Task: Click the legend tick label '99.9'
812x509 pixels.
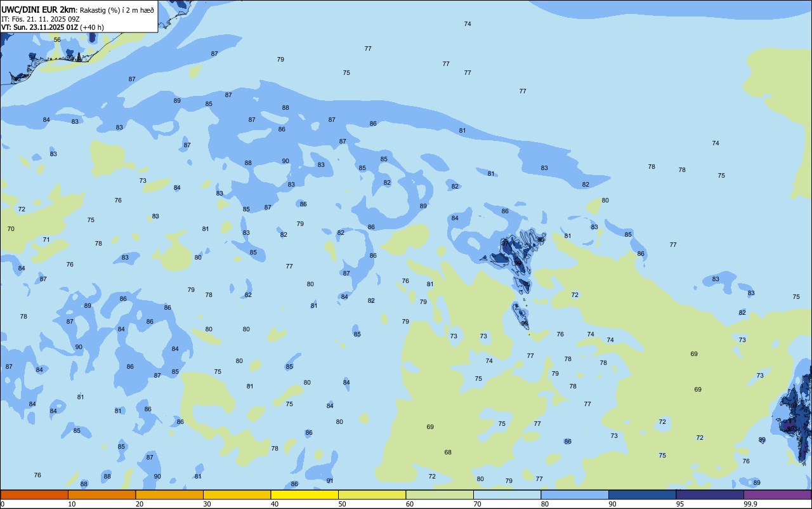Action: 750,504
